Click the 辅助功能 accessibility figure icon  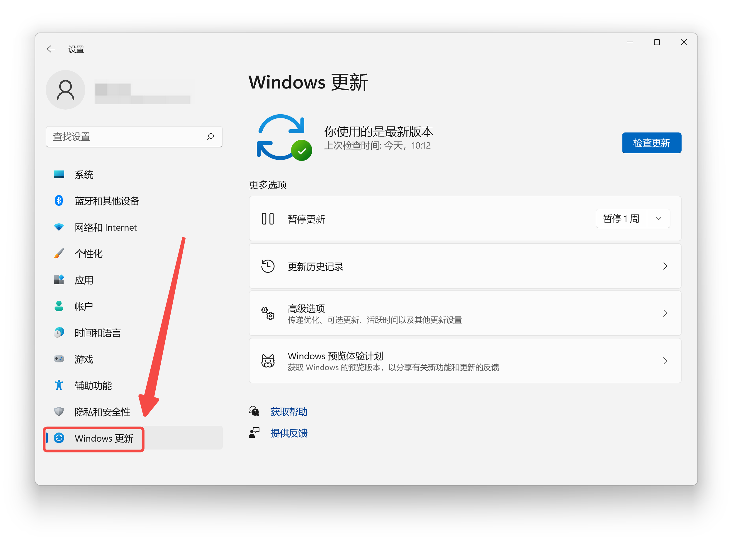59,385
